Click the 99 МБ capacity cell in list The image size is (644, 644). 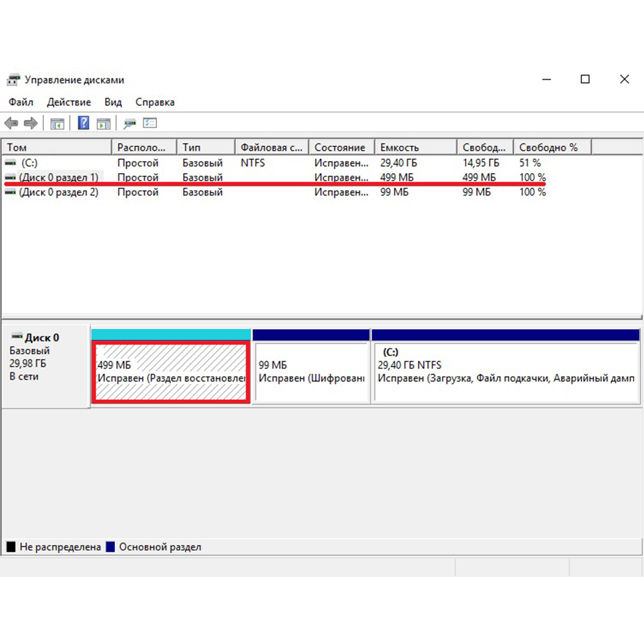coord(394,192)
